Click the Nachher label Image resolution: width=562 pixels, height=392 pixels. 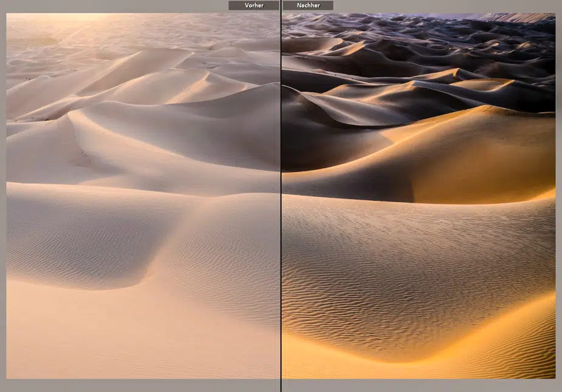tap(307, 5)
